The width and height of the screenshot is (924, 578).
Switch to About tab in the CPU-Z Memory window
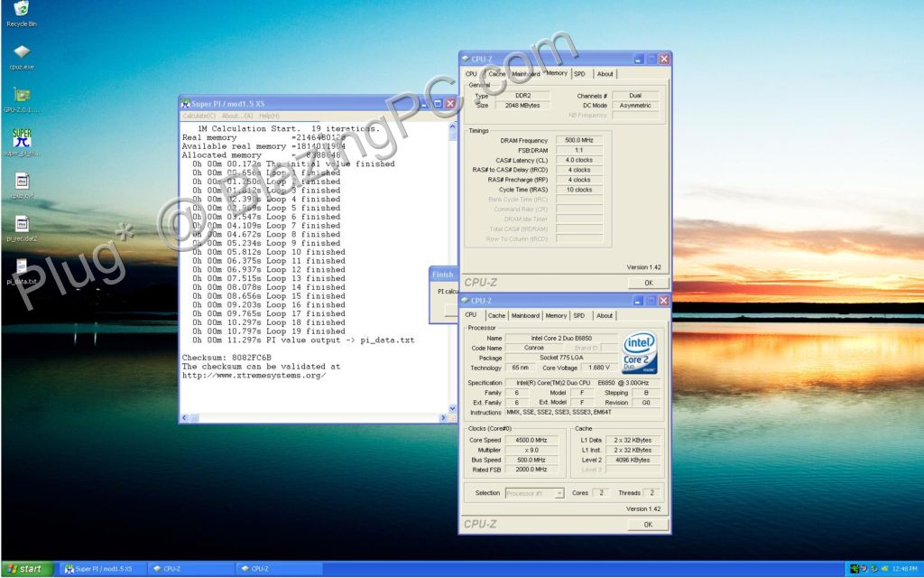[605, 74]
